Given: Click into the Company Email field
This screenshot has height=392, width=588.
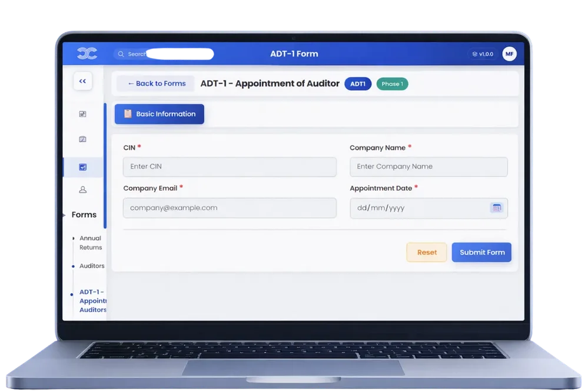Looking at the screenshot, I should tap(230, 208).
